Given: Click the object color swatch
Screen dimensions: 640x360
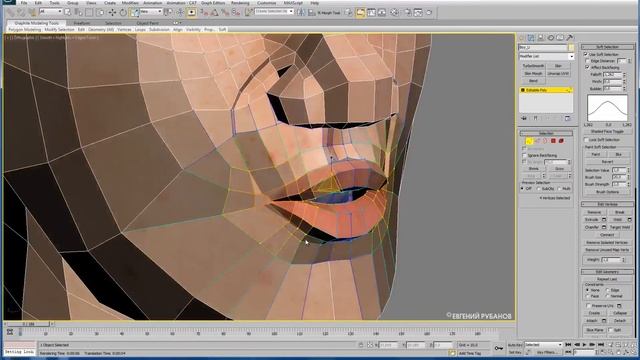Looking at the screenshot, I should (571, 47).
